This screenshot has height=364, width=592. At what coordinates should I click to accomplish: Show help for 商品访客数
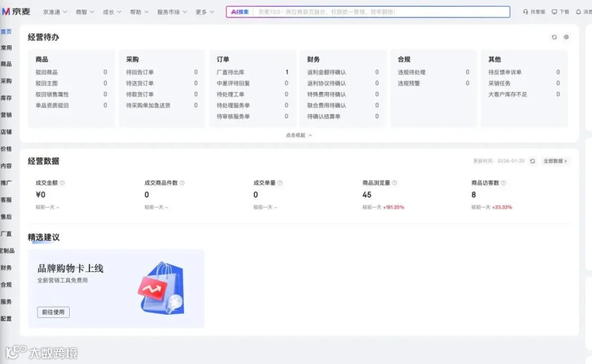(503, 183)
